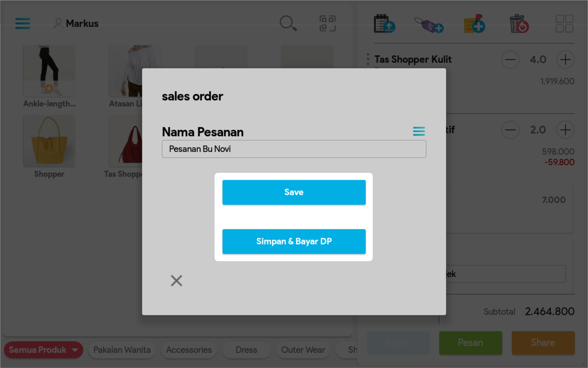Clear the cart with the trash icon
This screenshot has height=368, width=588.
point(519,24)
